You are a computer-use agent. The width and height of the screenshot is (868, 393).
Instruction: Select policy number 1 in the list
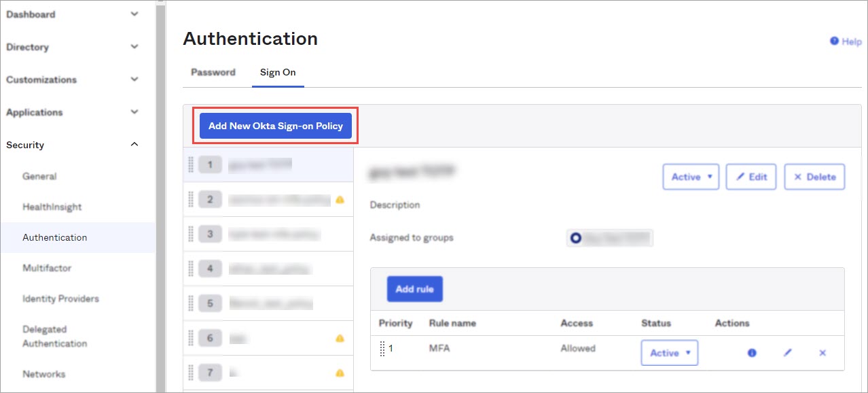[x=268, y=165]
